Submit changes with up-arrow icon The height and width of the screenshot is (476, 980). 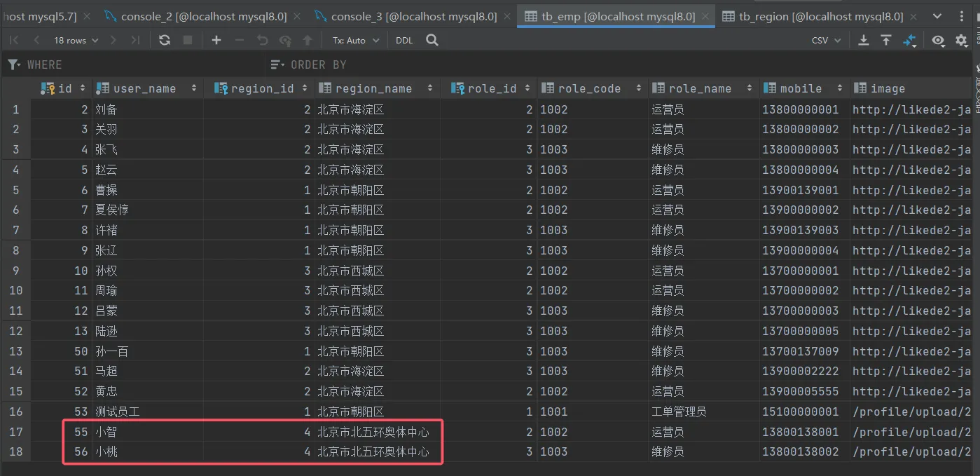(x=308, y=40)
